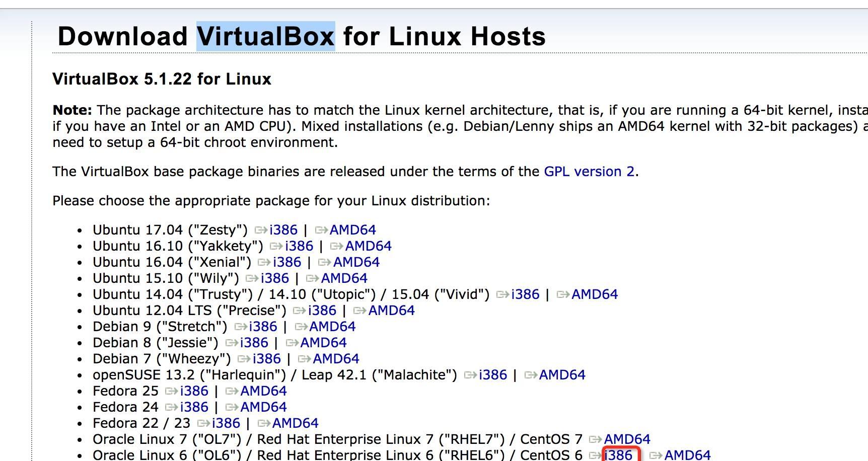Download Ubuntu 12.04 LTS Precise AMD64 package
The height and width of the screenshot is (461, 868).
coord(392,311)
